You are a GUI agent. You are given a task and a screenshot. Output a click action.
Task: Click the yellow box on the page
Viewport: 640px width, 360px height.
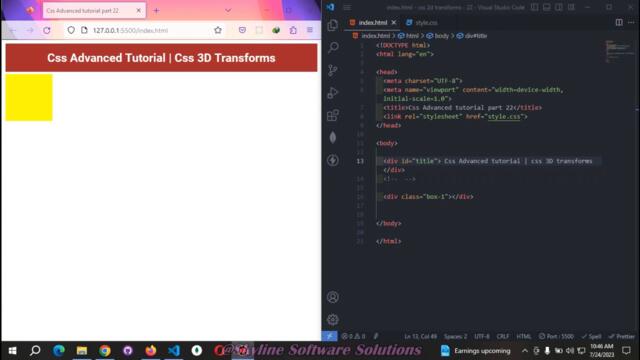[29, 98]
